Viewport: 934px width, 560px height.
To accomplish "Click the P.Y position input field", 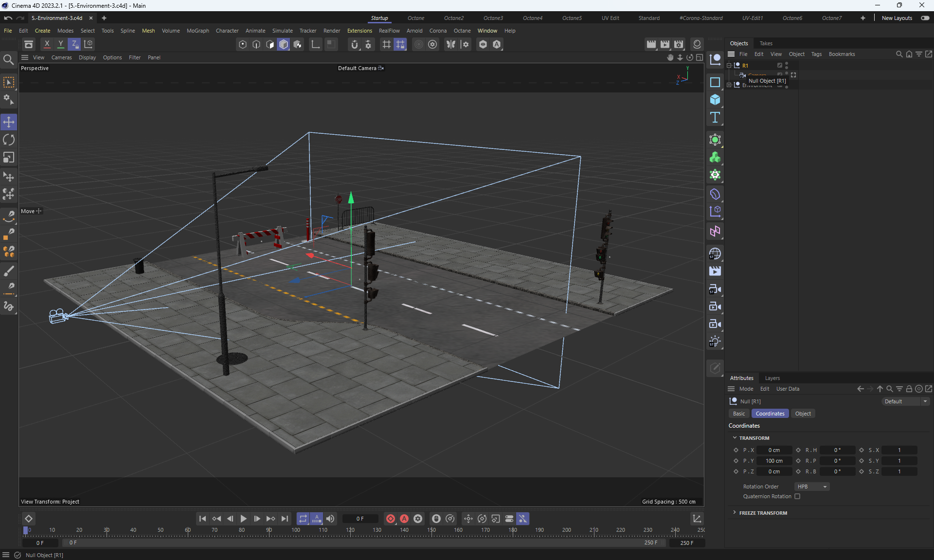I will click(774, 461).
